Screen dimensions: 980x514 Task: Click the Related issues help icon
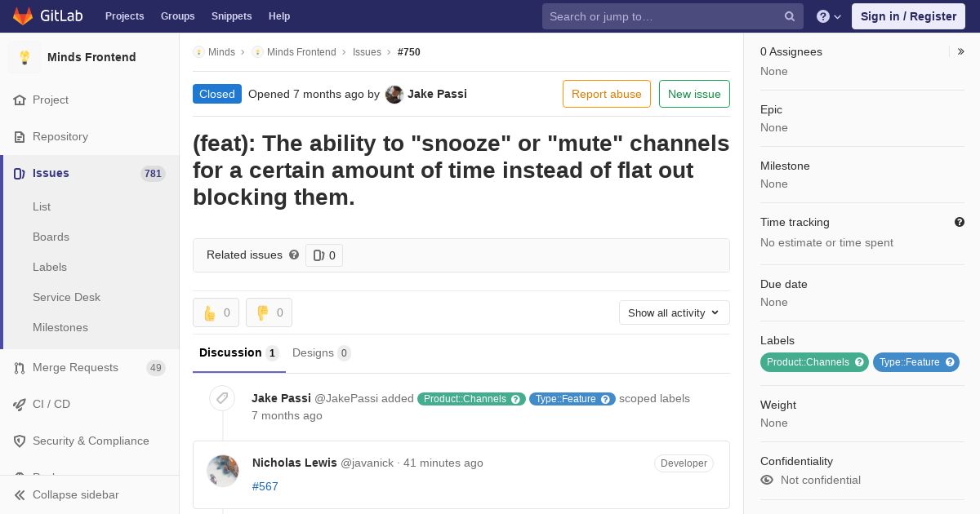click(294, 255)
